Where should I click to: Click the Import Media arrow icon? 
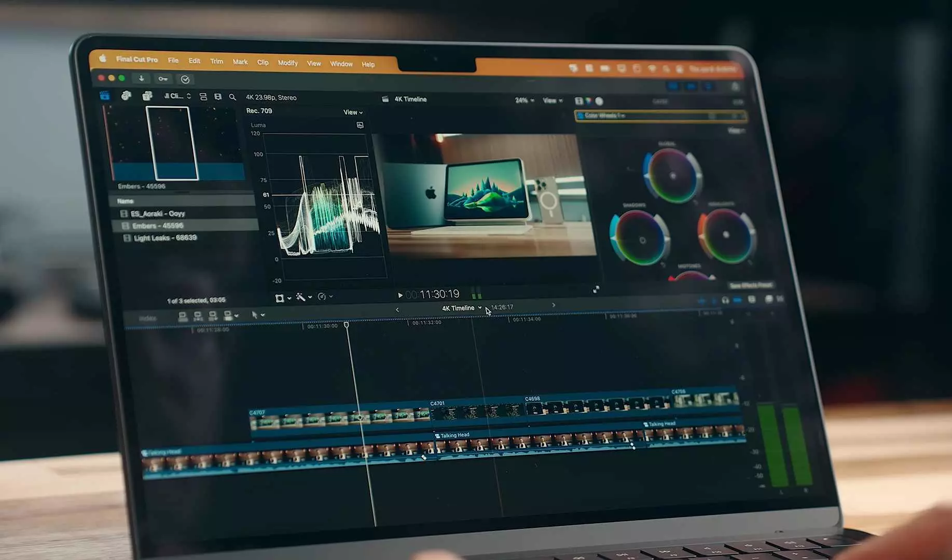click(x=141, y=78)
